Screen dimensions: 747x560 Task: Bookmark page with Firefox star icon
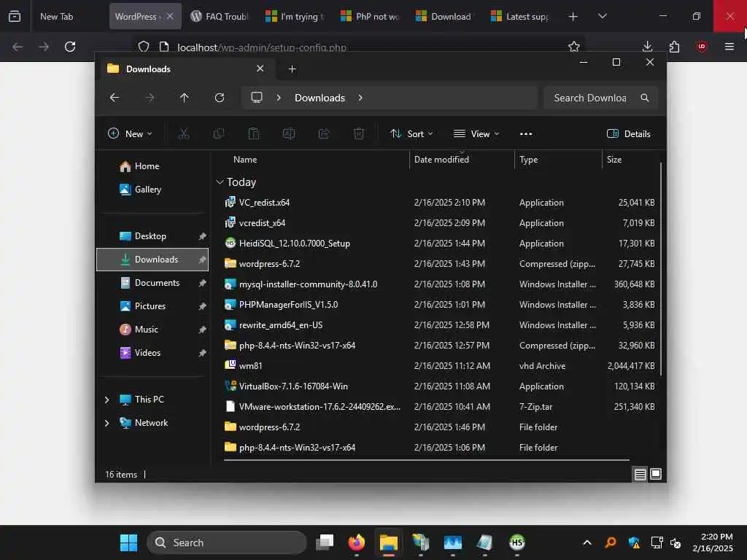tap(574, 47)
